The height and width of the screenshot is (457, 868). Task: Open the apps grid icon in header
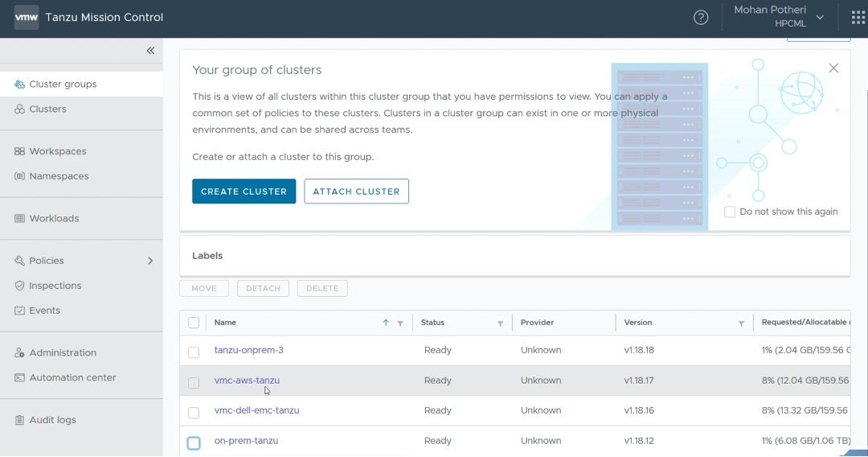[x=858, y=18]
